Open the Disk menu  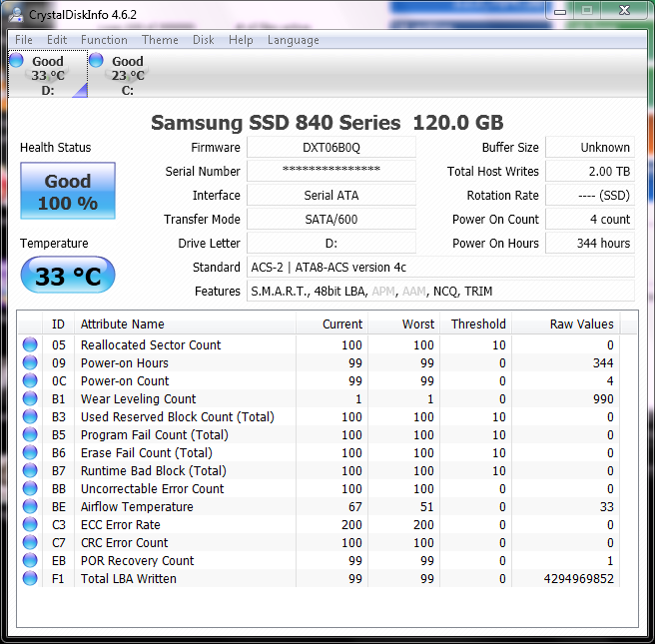(x=204, y=40)
